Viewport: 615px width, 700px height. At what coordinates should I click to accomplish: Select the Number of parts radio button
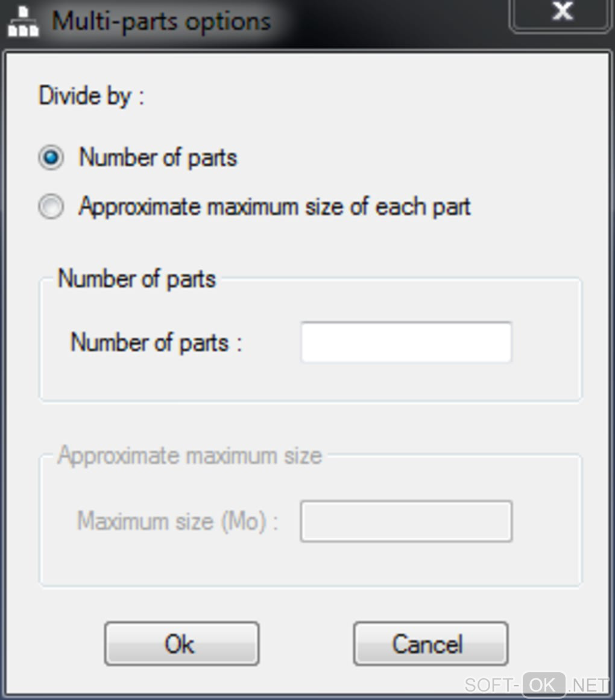[x=51, y=159]
